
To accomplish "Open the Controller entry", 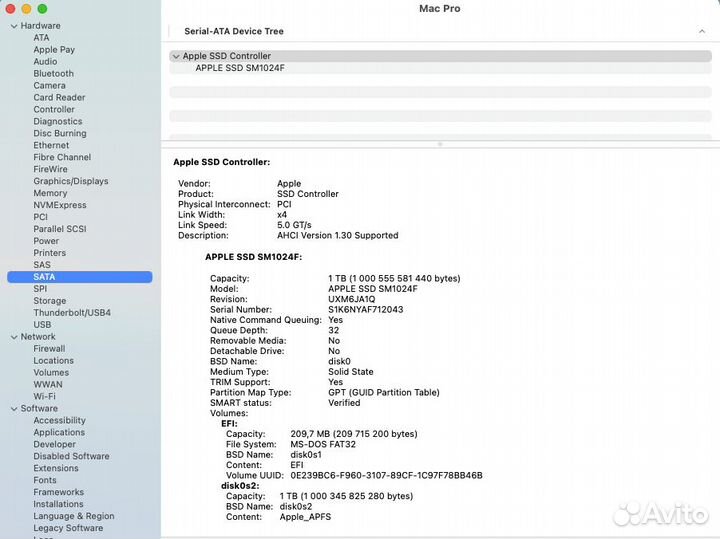I will pos(54,109).
